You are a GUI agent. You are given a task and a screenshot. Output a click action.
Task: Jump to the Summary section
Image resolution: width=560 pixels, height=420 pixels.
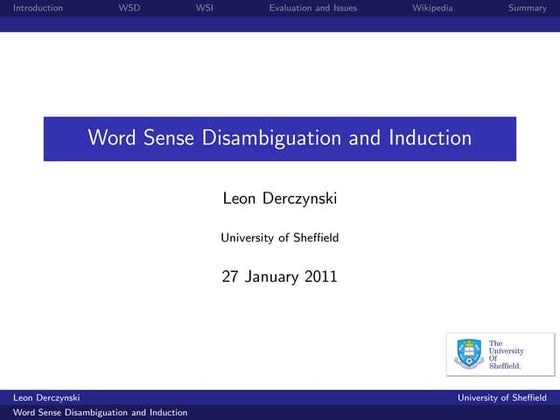pyautogui.click(x=527, y=8)
